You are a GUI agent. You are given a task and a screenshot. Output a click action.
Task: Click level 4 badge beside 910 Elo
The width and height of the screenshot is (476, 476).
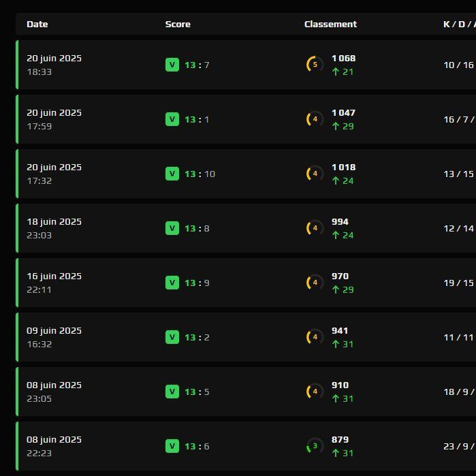[x=315, y=392]
